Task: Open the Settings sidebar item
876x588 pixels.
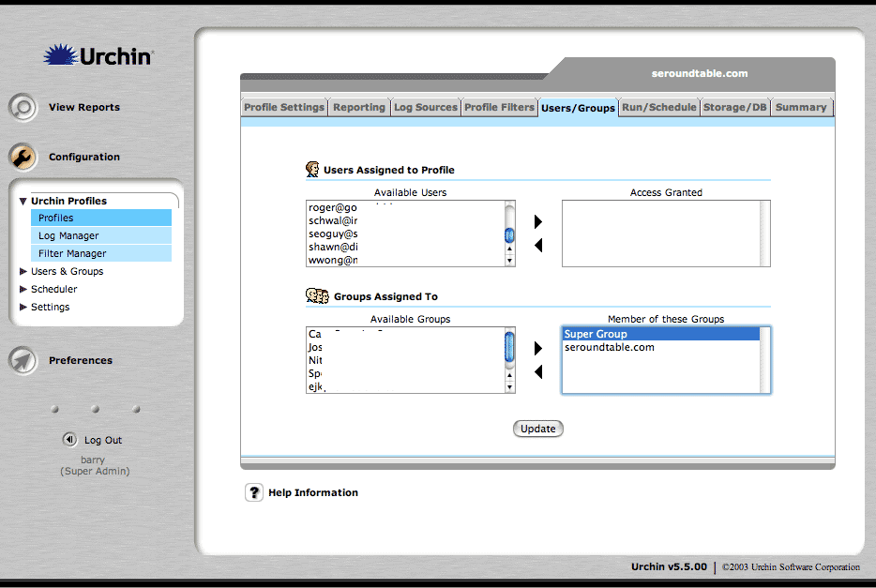Action: [x=51, y=307]
